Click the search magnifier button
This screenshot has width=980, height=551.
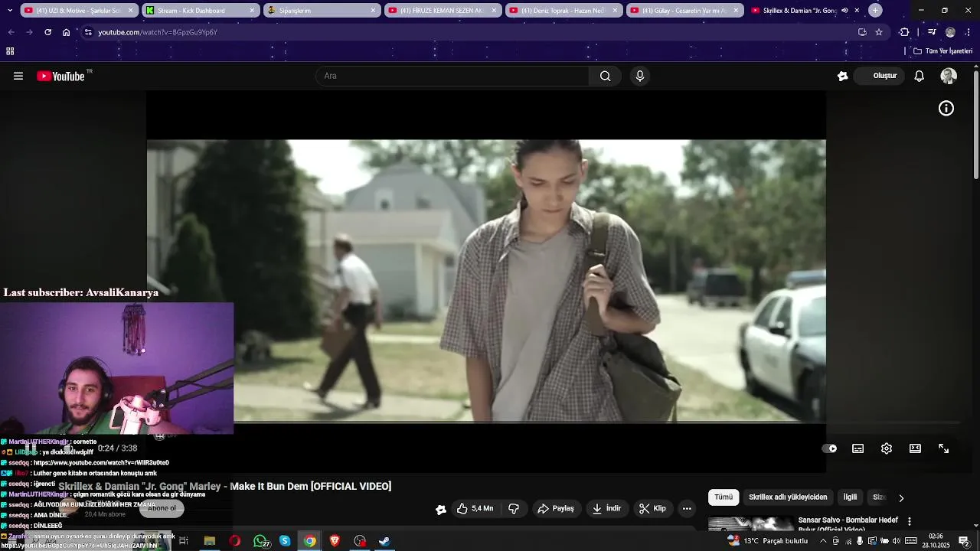[605, 76]
